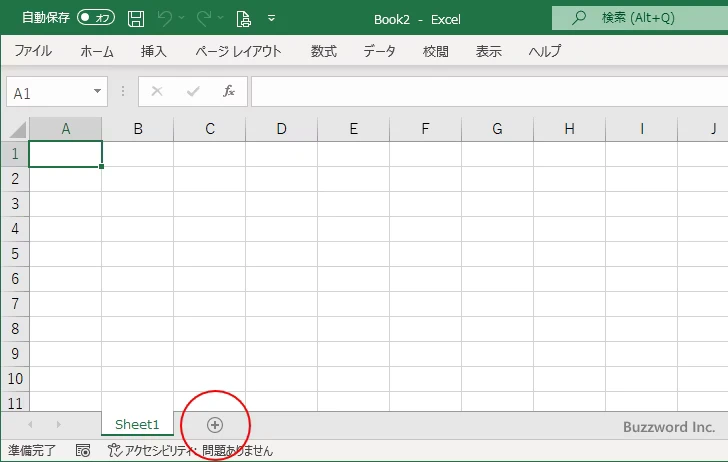Click the macro recording status bar icon
The width and height of the screenshot is (728, 462).
coord(83,451)
